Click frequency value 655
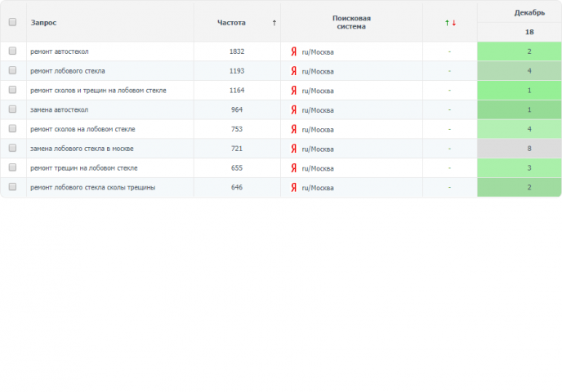 [x=237, y=167]
